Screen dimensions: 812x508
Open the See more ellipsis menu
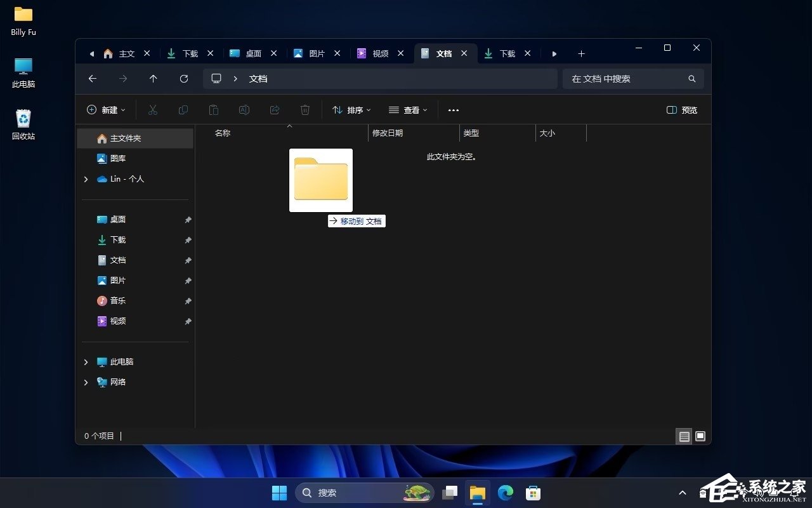(453, 110)
